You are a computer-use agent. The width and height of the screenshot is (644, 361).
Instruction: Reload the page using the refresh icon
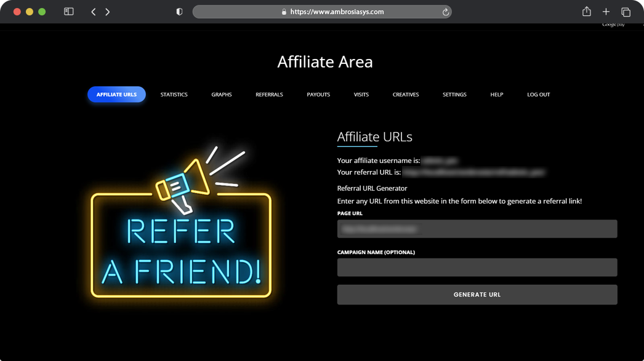(x=446, y=12)
